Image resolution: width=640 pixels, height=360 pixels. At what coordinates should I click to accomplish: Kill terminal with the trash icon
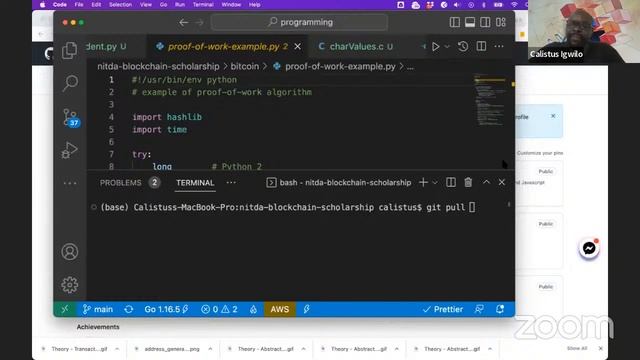pyautogui.click(x=468, y=182)
